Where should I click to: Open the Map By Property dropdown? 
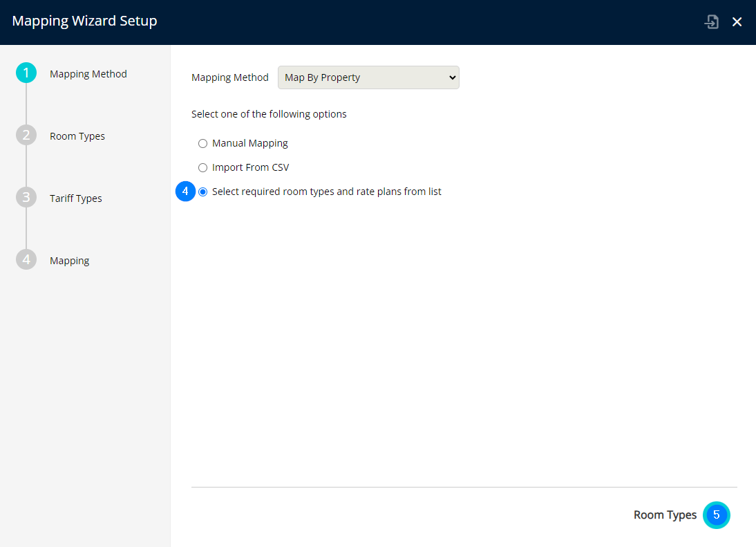[368, 77]
